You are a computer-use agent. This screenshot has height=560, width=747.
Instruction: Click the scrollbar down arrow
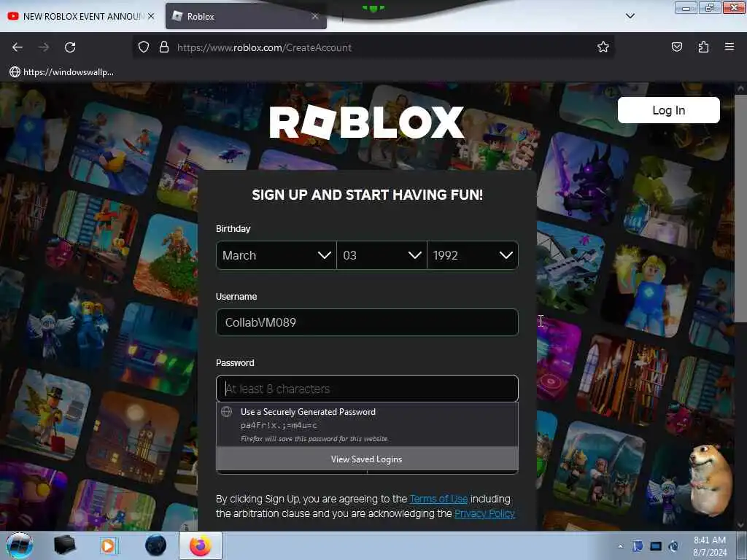point(740,525)
